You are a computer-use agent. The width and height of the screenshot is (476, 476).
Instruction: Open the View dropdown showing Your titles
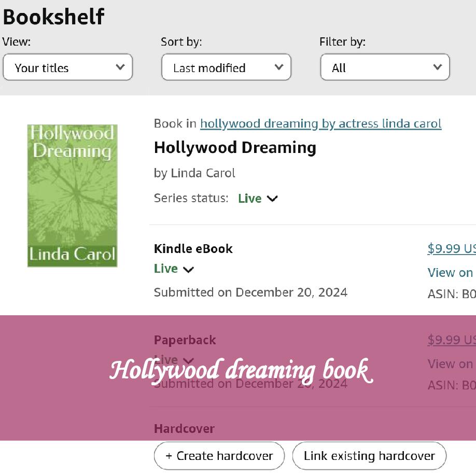tap(68, 67)
